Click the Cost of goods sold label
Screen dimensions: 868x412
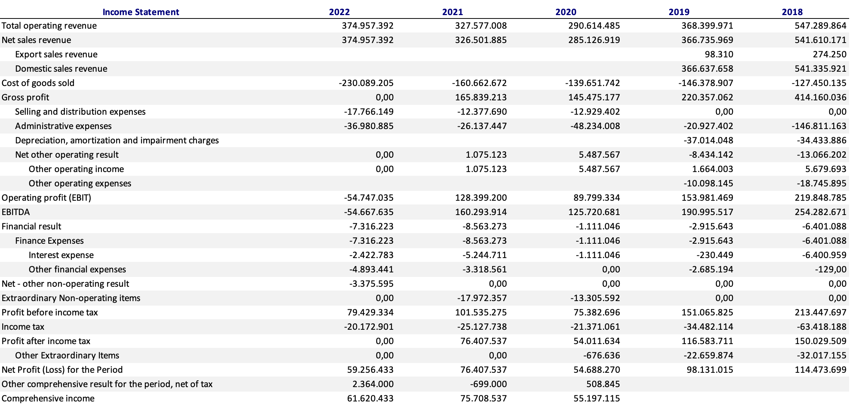coord(38,83)
